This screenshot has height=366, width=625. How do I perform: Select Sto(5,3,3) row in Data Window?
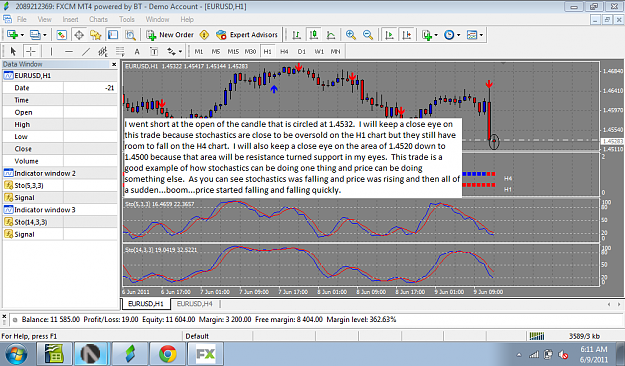60,185
